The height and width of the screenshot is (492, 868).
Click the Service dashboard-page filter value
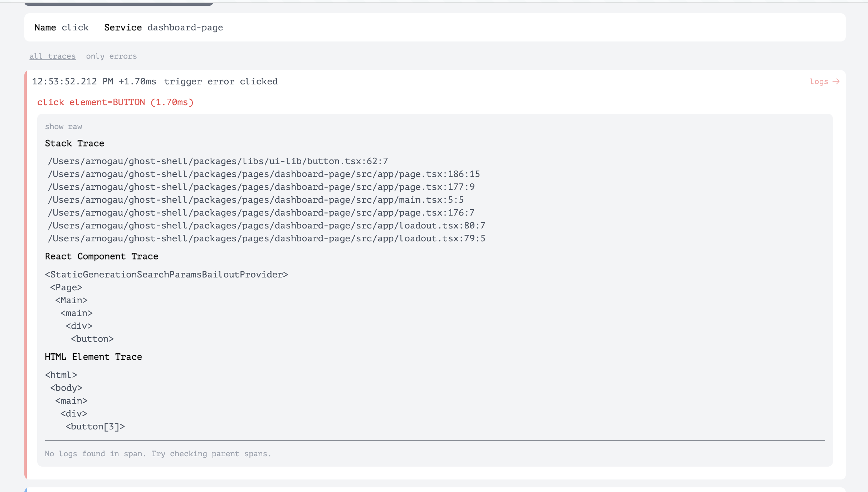(x=185, y=28)
